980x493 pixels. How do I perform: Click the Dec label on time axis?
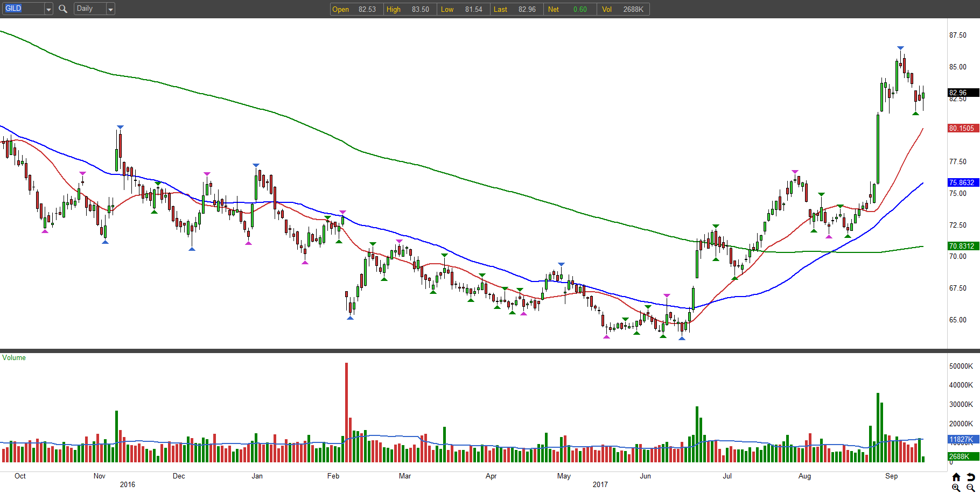[179, 476]
